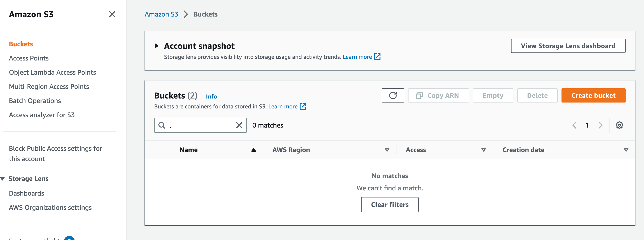
Task: Go to previous page chevron
Action: pos(574,125)
